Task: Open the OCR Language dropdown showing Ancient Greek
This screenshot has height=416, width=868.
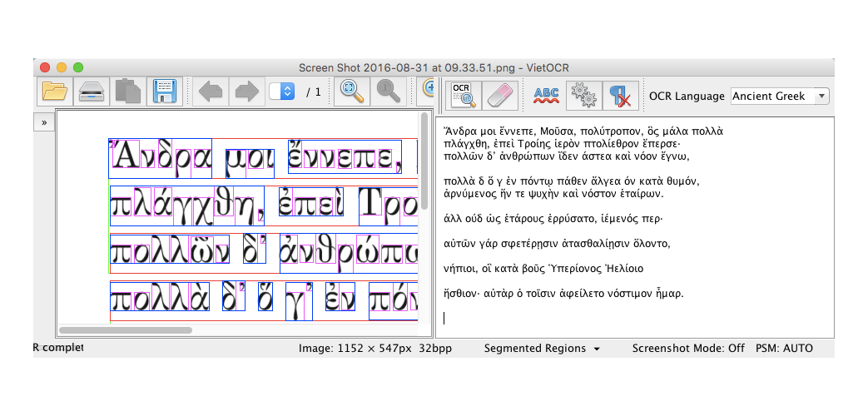Action: 780,97
